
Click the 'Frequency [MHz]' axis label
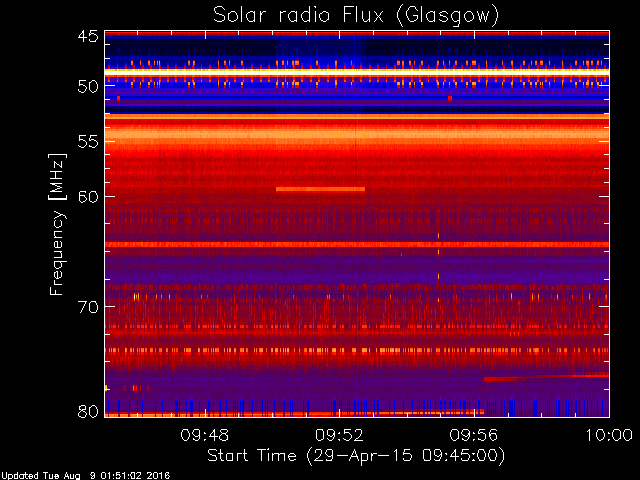pos(58,224)
